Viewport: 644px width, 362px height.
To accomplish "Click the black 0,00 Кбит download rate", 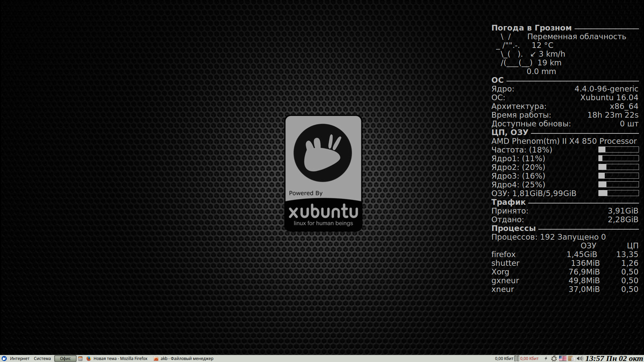I will pos(504,358).
